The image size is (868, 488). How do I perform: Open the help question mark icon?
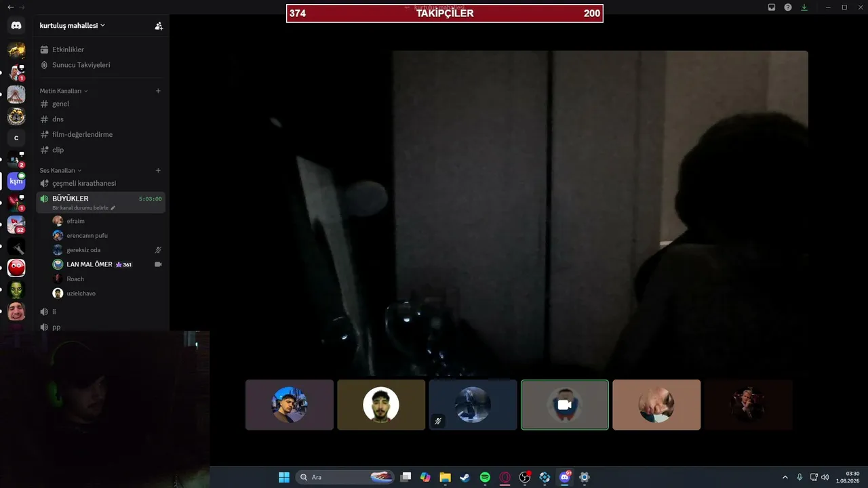pyautogui.click(x=788, y=7)
